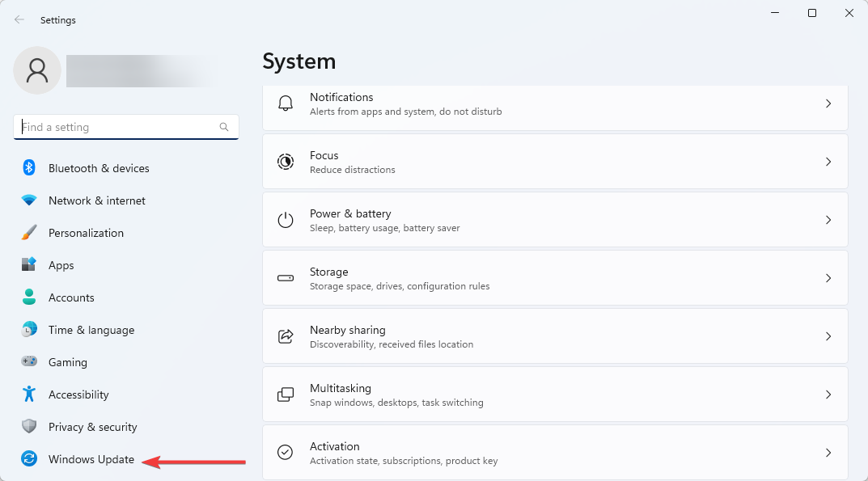Minimize the Settings window
Screen dimensions: 868x481
pos(775,13)
